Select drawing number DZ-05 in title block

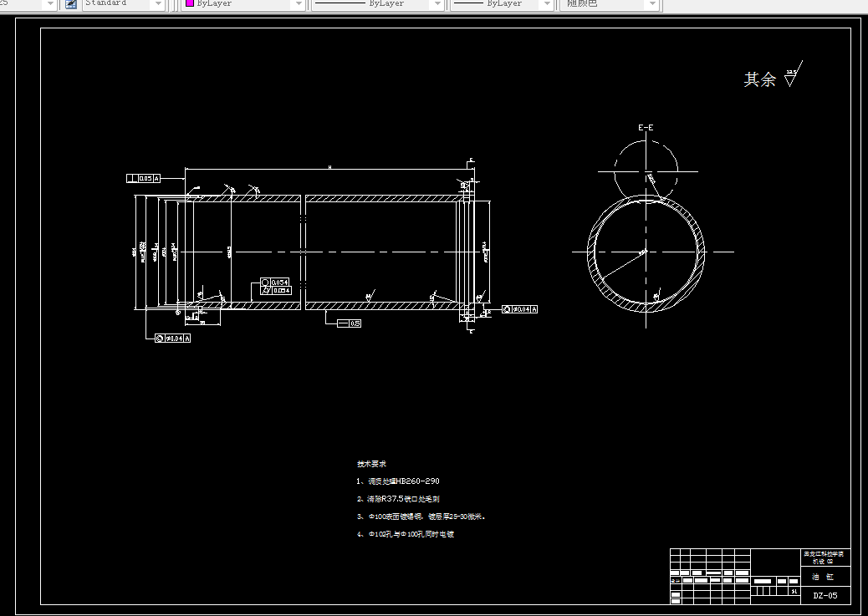pyautogui.click(x=825, y=595)
